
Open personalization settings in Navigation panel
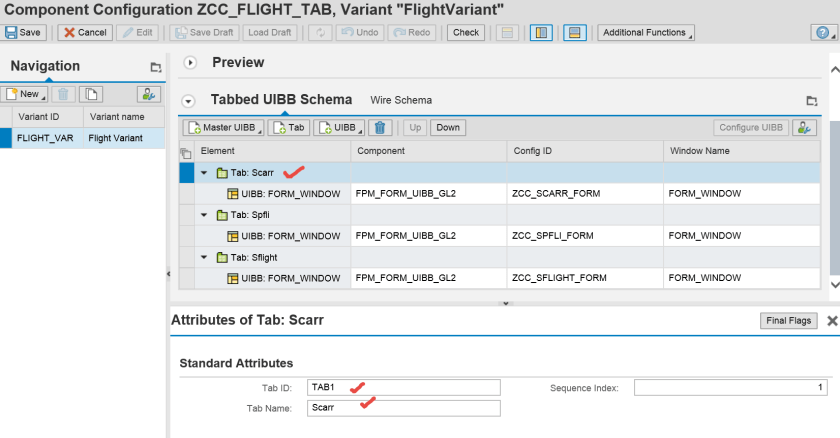[x=149, y=94]
